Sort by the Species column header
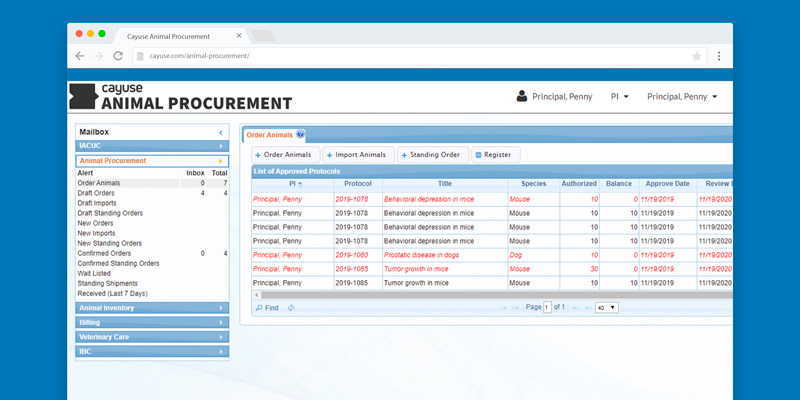Viewport: 800px width, 400px height. 534,184
